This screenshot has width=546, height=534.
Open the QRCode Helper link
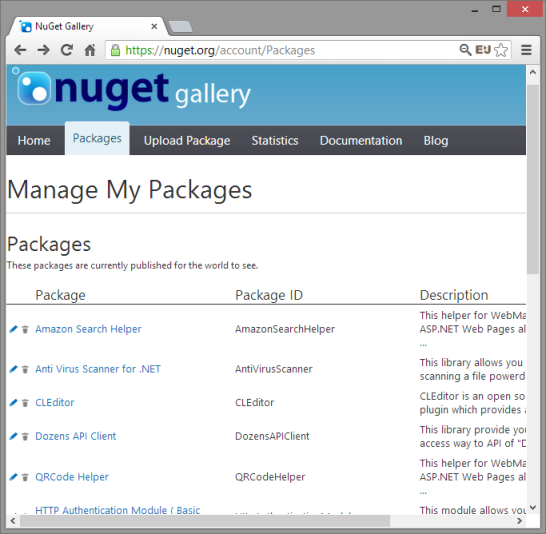72,477
